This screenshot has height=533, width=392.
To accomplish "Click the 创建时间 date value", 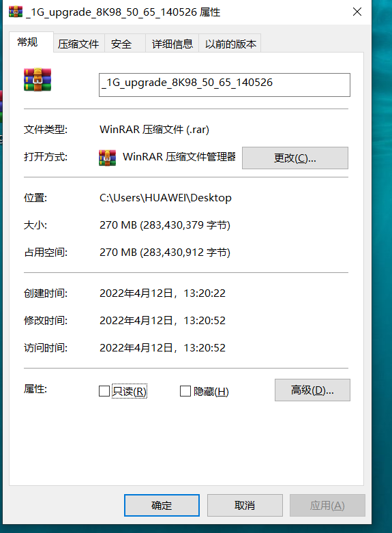I will click(162, 293).
